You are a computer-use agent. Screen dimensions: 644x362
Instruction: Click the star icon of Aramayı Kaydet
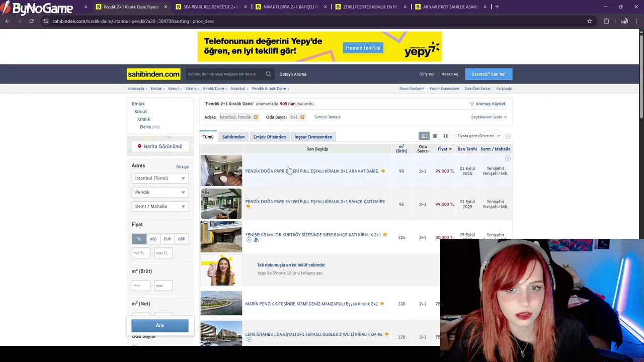pos(472,104)
